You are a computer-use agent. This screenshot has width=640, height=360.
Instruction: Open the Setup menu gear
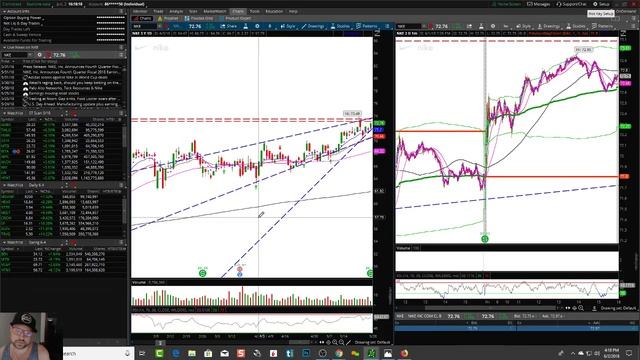(x=601, y=4)
